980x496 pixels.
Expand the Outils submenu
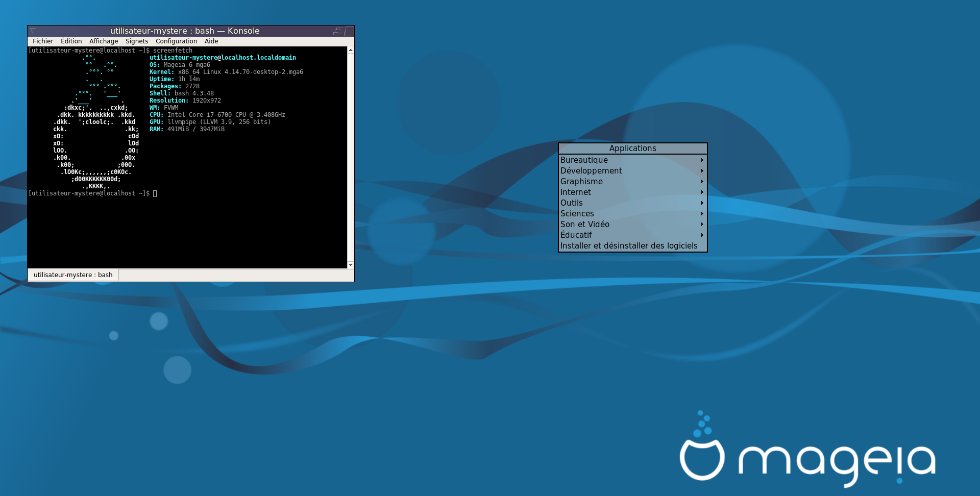coord(632,203)
